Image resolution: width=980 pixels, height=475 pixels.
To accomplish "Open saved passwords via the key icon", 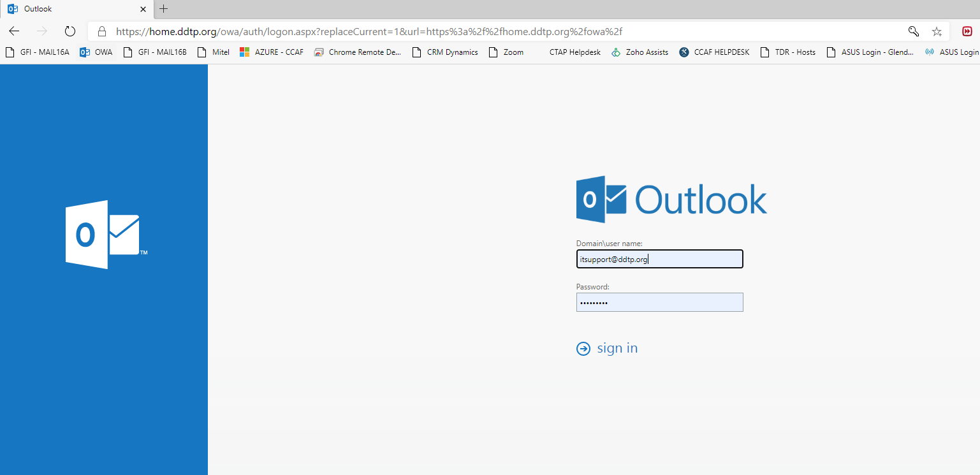I will tap(914, 31).
